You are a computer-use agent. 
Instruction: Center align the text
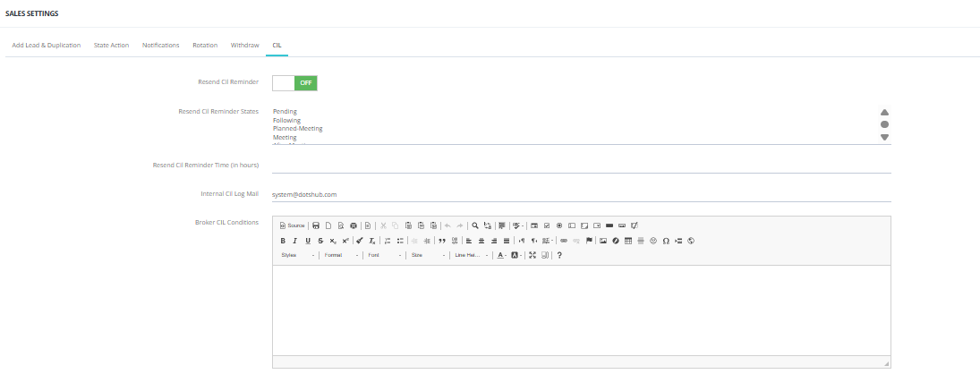[x=481, y=241]
